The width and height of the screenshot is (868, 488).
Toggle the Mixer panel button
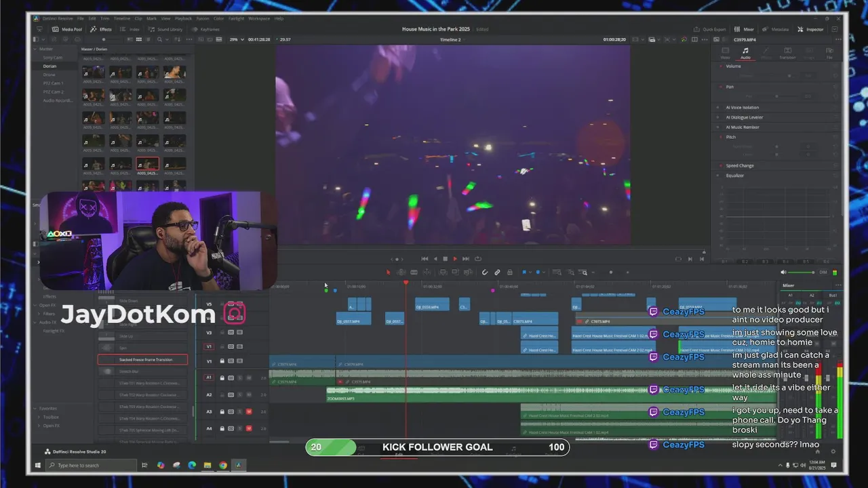coord(745,29)
